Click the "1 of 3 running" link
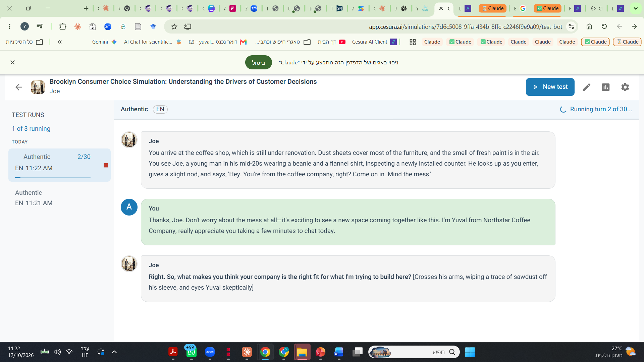Screen dimensions: 644x362 point(31,129)
